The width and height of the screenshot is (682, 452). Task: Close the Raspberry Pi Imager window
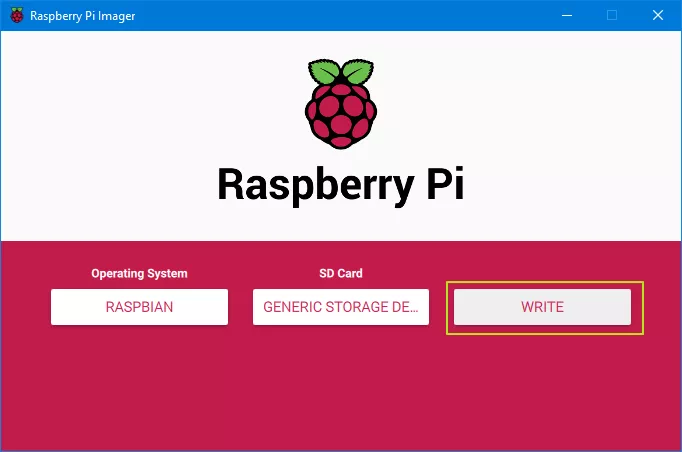(658, 16)
